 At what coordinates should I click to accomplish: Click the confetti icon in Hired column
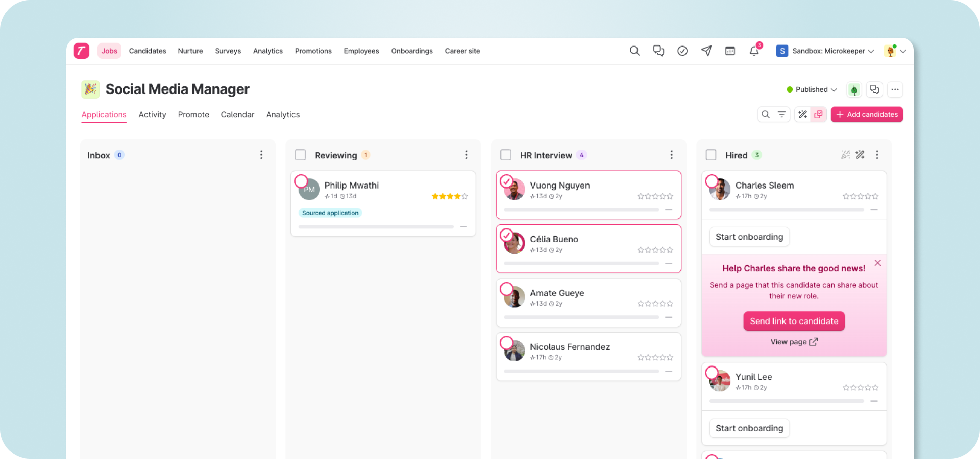pyautogui.click(x=845, y=155)
